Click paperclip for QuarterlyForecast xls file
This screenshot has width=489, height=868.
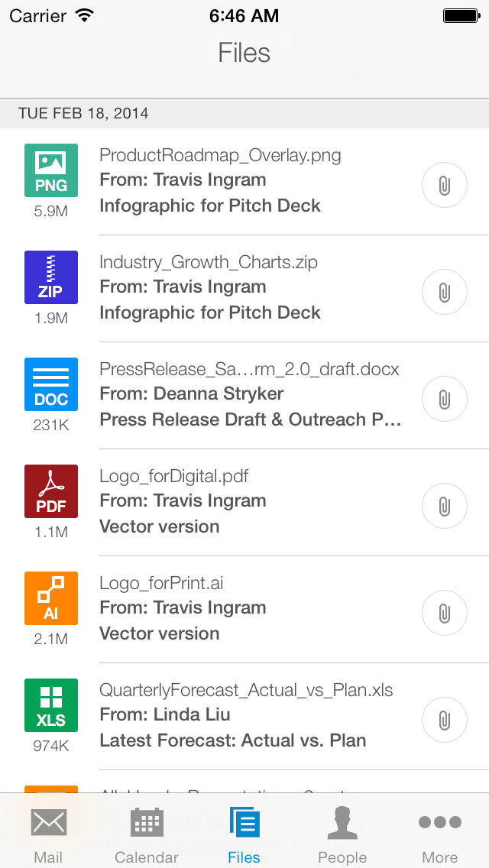click(x=444, y=720)
